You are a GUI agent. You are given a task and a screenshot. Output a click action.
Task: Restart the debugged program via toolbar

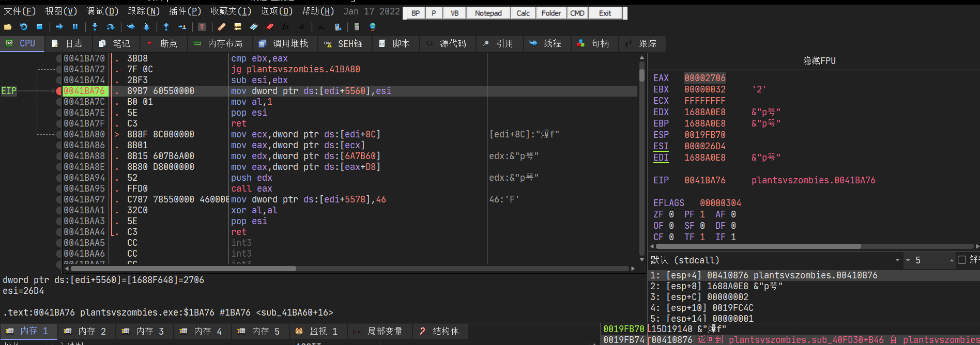[x=24, y=27]
